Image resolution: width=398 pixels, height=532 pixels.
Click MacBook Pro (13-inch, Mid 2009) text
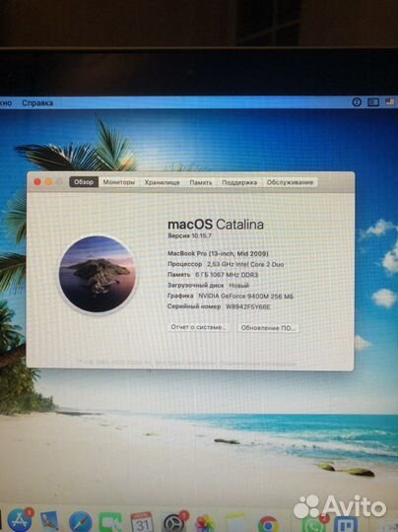point(218,253)
